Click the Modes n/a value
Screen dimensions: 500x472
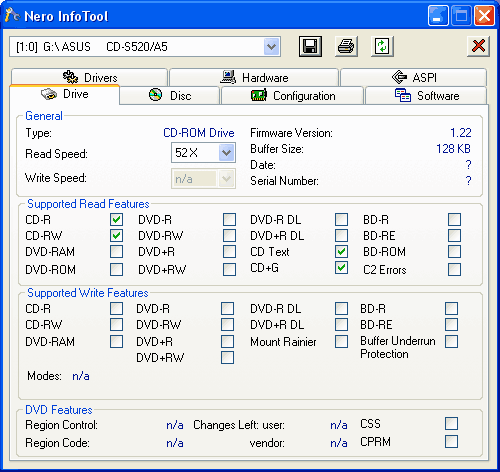point(81,376)
